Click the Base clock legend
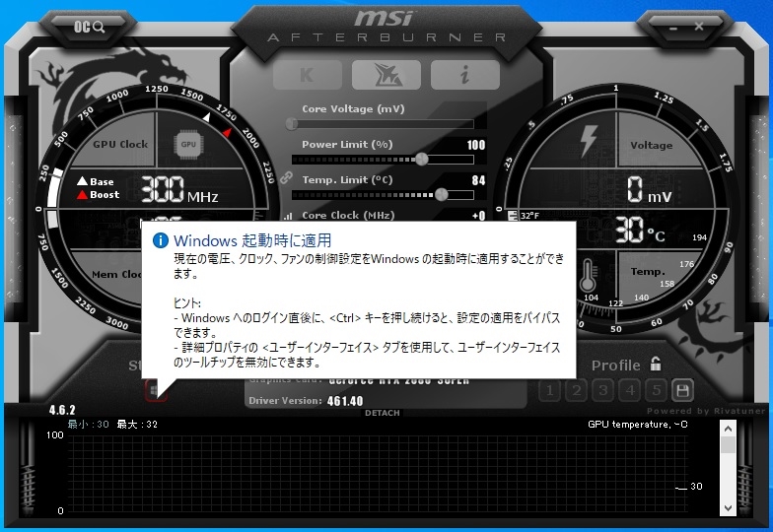Screen dimensions: 773x532 tap(96, 181)
